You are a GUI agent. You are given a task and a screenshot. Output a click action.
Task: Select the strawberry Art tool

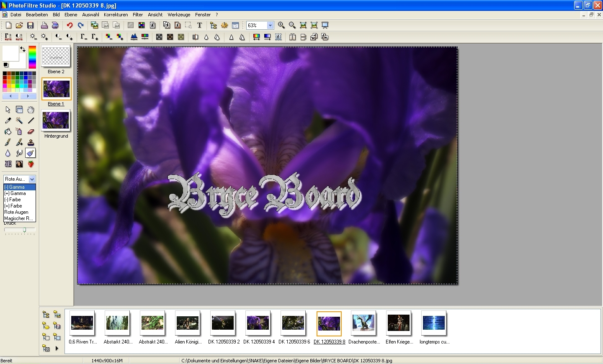(31, 164)
